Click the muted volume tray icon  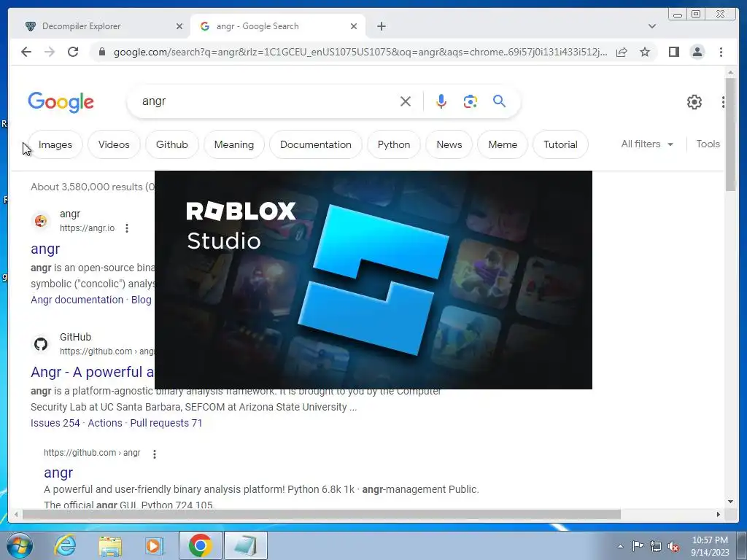[673, 546]
